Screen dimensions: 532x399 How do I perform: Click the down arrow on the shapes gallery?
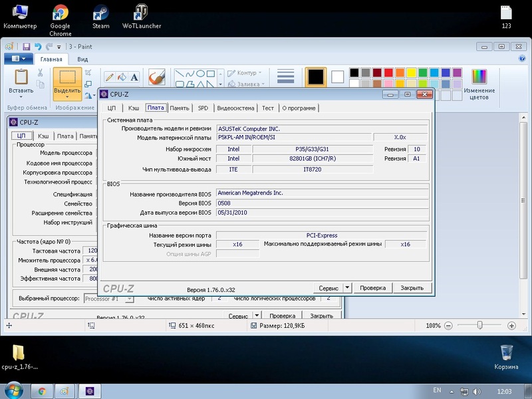pos(221,84)
